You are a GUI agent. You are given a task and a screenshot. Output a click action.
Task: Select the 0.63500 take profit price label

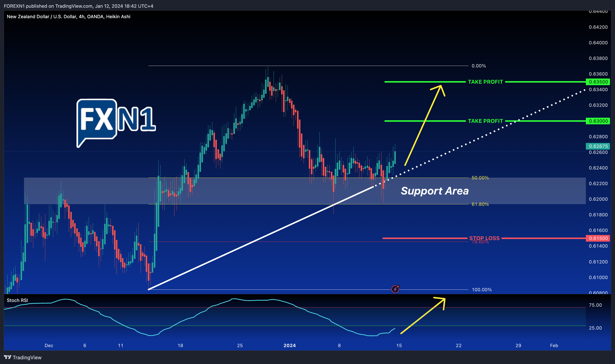[x=598, y=82]
